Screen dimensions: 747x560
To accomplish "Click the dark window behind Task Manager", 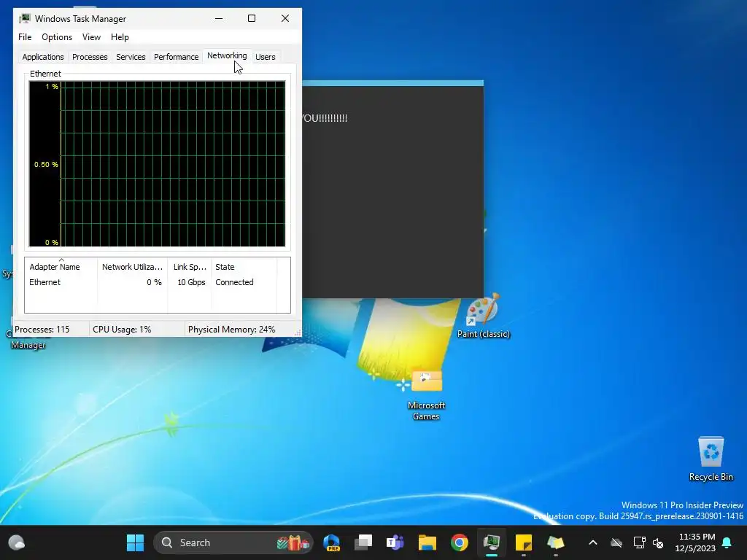I will click(x=392, y=190).
